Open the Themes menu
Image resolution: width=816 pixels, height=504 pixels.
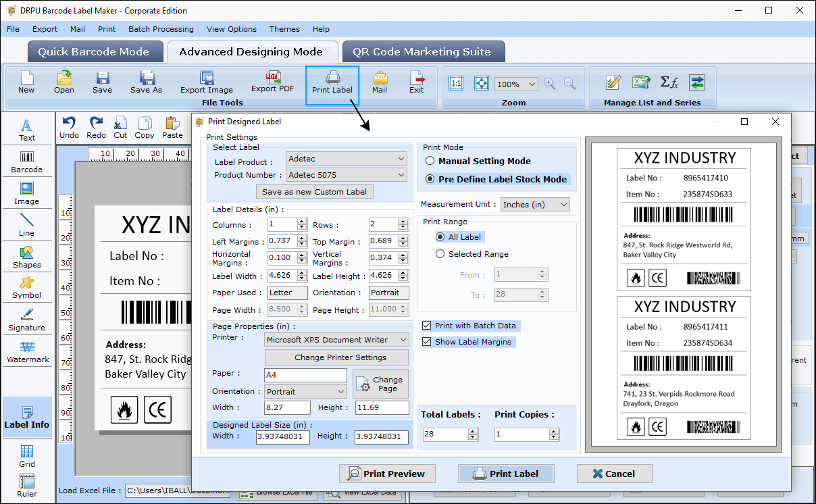click(x=284, y=29)
